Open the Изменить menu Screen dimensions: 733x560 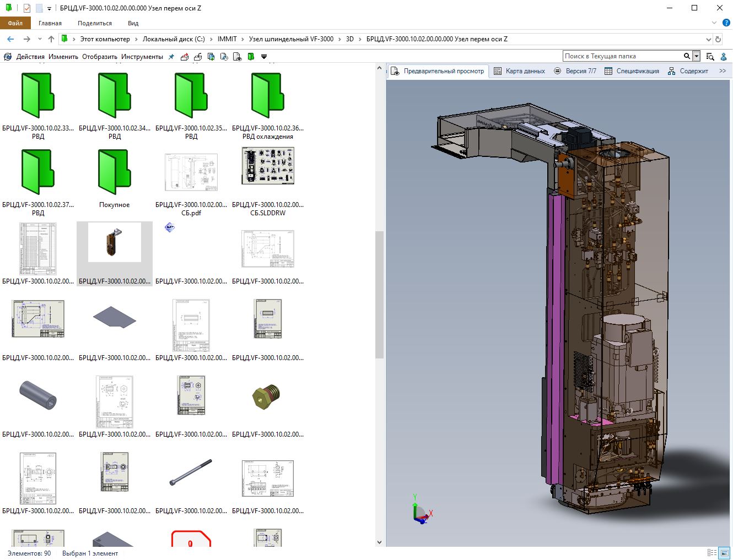[x=63, y=56]
